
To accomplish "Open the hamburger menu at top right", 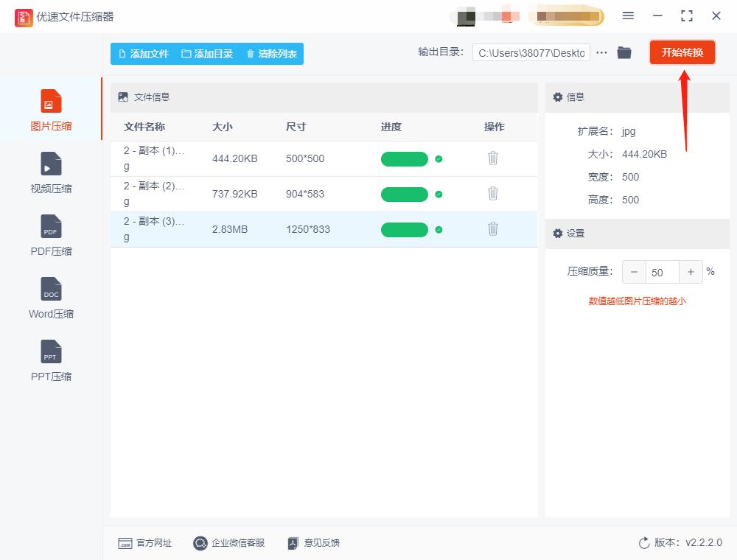I will [629, 15].
